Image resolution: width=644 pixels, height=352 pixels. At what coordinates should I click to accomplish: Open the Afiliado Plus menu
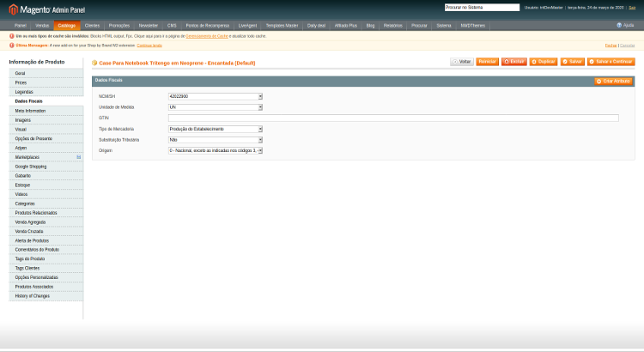(346, 26)
